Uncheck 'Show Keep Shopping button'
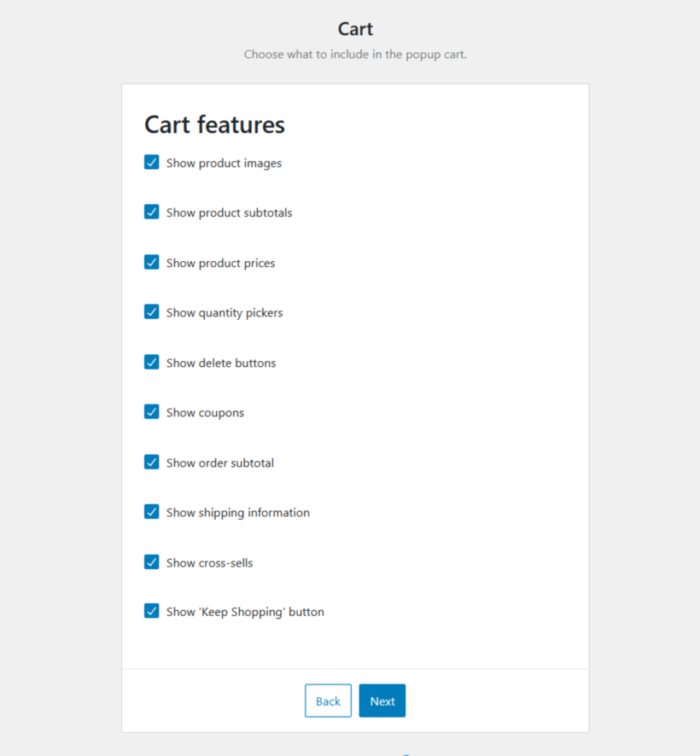The height and width of the screenshot is (756, 700). (x=151, y=611)
